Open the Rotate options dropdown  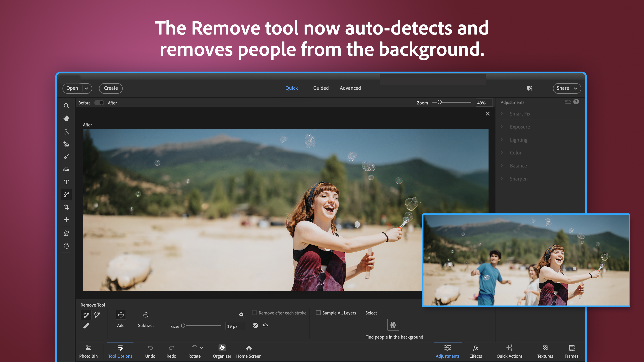point(201,348)
